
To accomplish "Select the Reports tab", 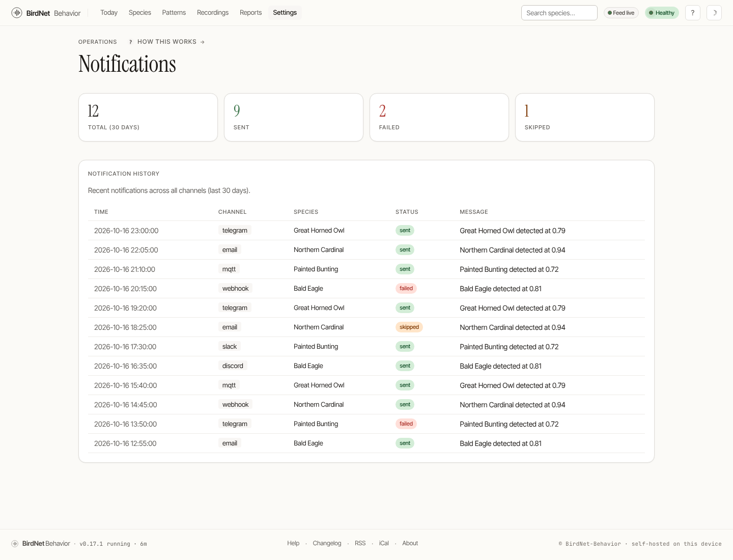I will pos(250,13).
